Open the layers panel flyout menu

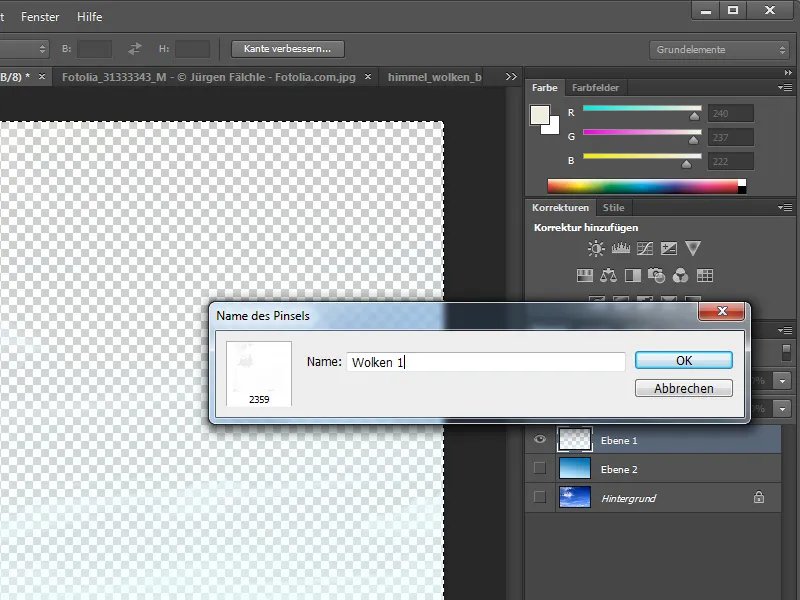tap(785, 331)
